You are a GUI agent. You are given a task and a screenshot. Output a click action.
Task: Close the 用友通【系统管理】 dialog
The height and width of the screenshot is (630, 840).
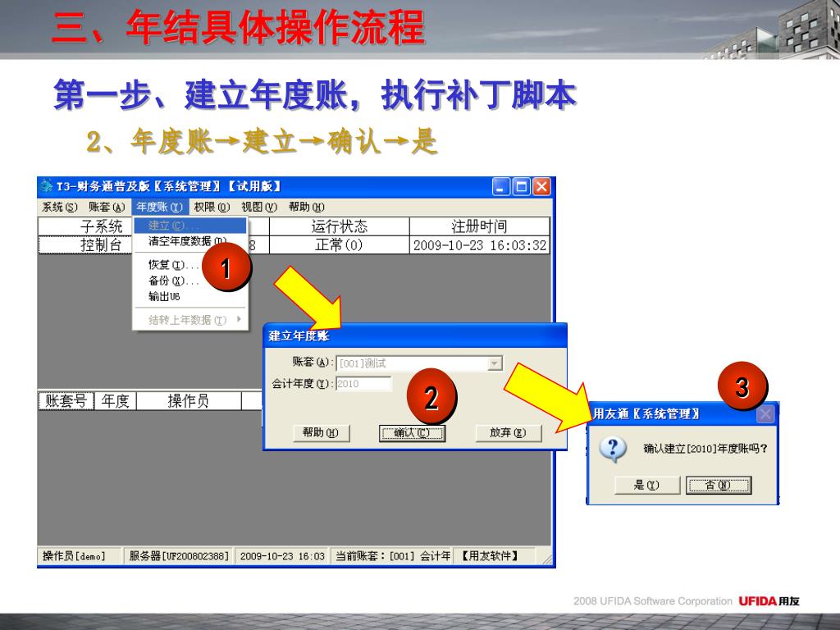click(x=766, y=413)
